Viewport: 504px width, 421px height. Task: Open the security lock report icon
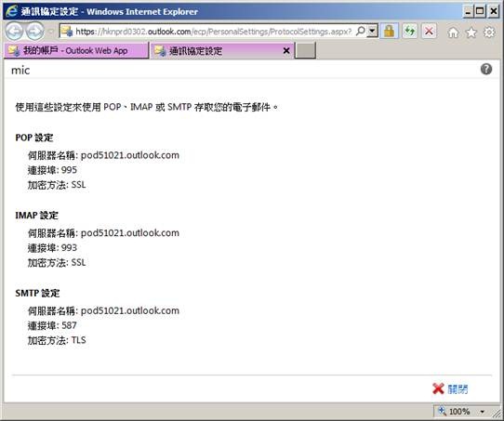[x=390, y=32]
